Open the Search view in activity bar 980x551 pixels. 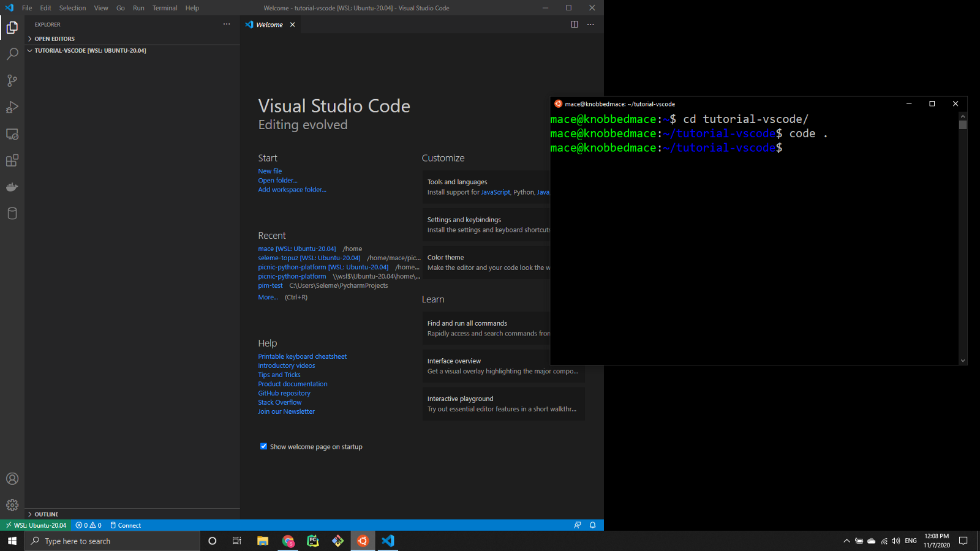(x=12, y=54)
